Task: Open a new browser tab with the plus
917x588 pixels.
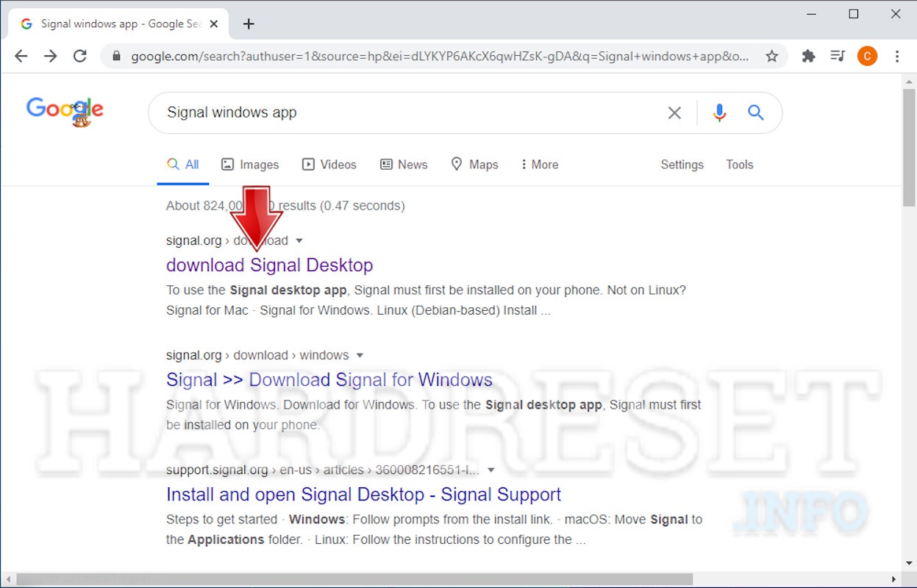Action: (x=248, y=23)
